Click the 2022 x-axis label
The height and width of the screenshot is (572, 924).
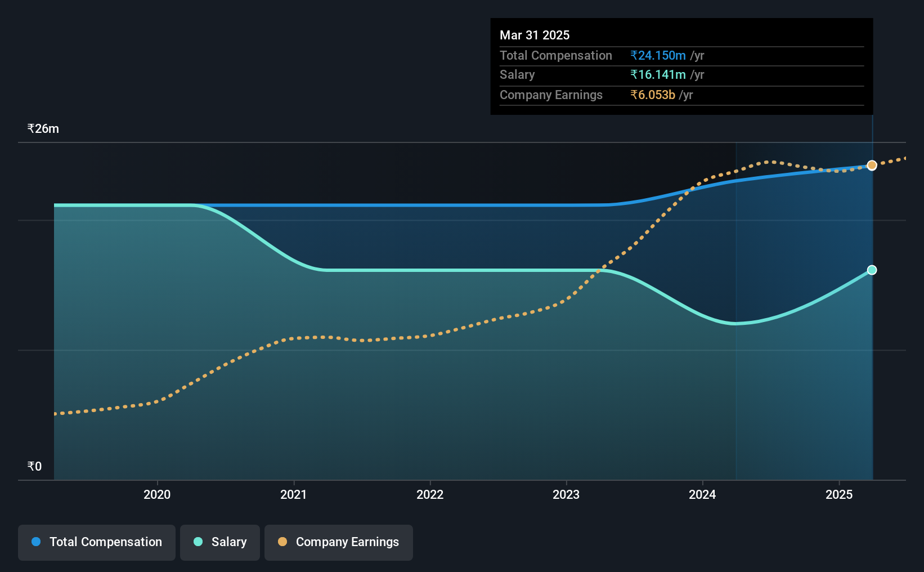point(430,494)
